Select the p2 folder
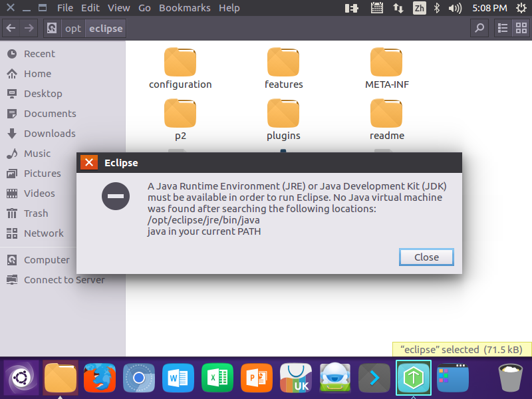The height and width of the screenshot is (399, 532). [180, 120]
